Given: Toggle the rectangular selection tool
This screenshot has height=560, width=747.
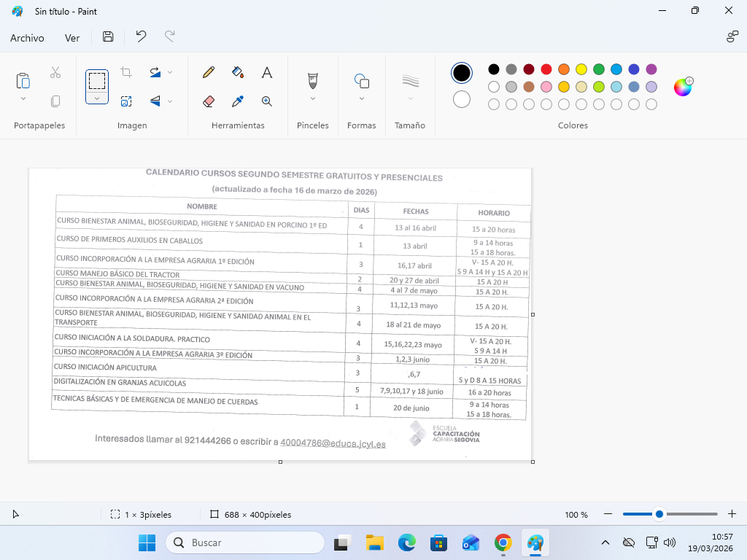Looking at the screenshot, I should (97, 80).
